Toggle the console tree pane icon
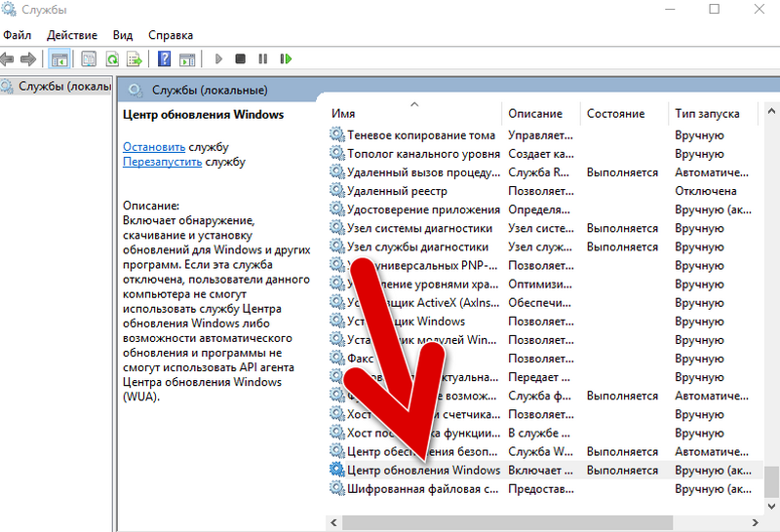The width and height of the screenshot is (780, 532). (x=59, y=59)
